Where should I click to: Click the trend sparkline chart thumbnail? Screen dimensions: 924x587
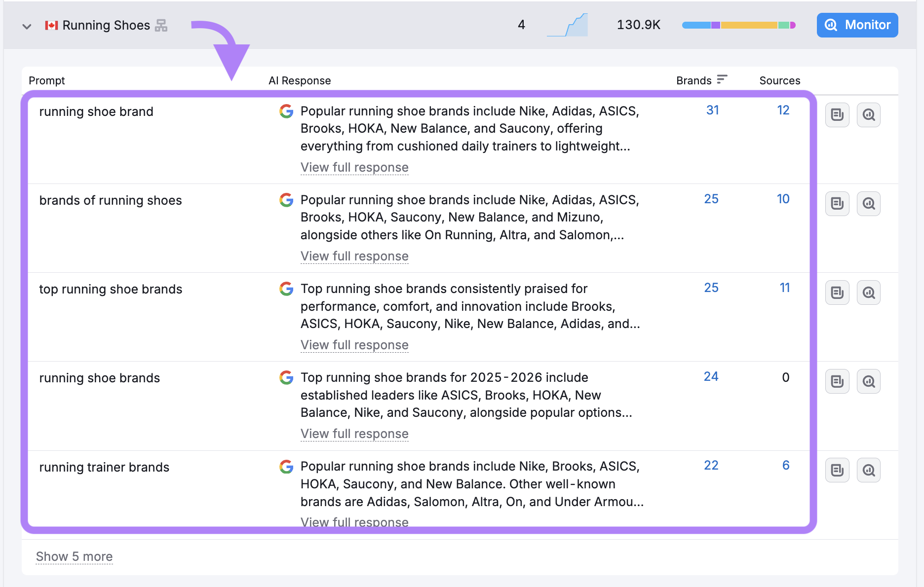[568, 25]
